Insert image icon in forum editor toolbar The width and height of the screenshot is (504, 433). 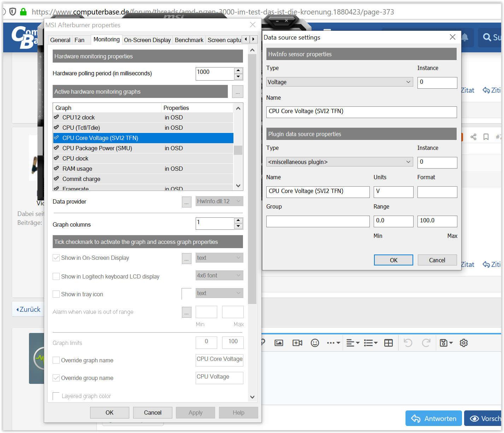[279, 343]
